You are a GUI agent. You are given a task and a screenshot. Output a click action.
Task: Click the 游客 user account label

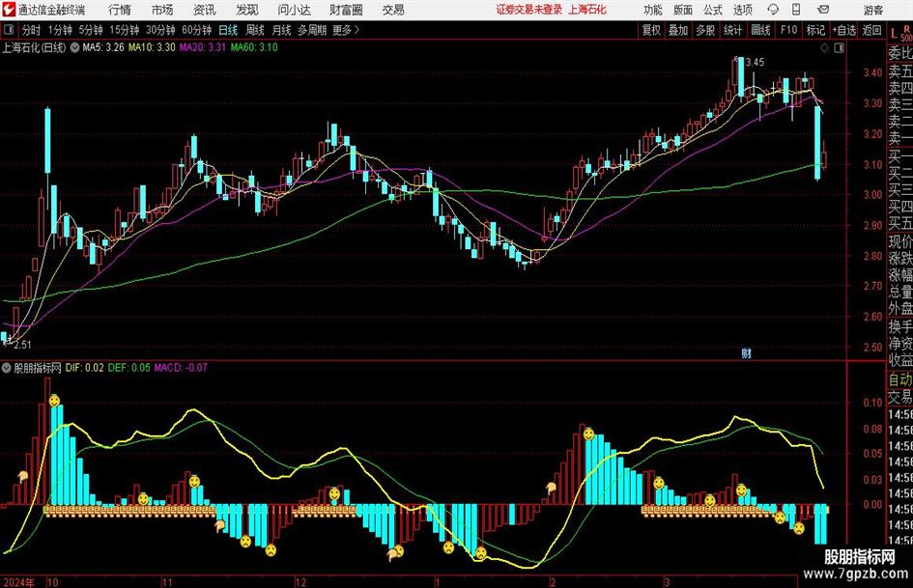[x=873, y=10]
